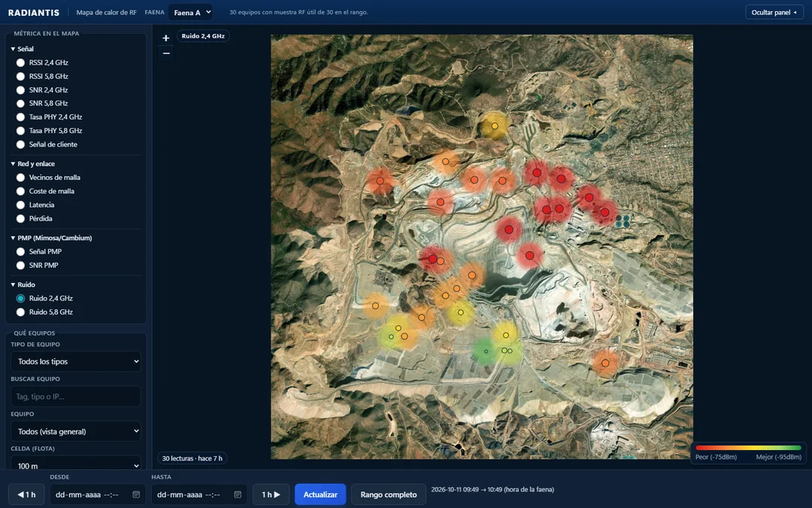The width and height of the screenshot is (812, 508).
Task: Collapse the Red y enlace section
Action: [32, 164]
